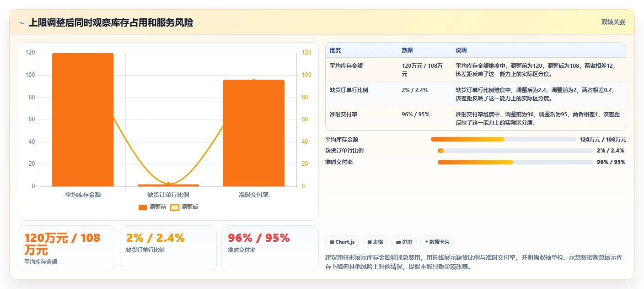Image resolution: width=644 pixels, height=289 pixels.
Task: Click the line point above 准时交付率 bar
Action: click(254, 81)
